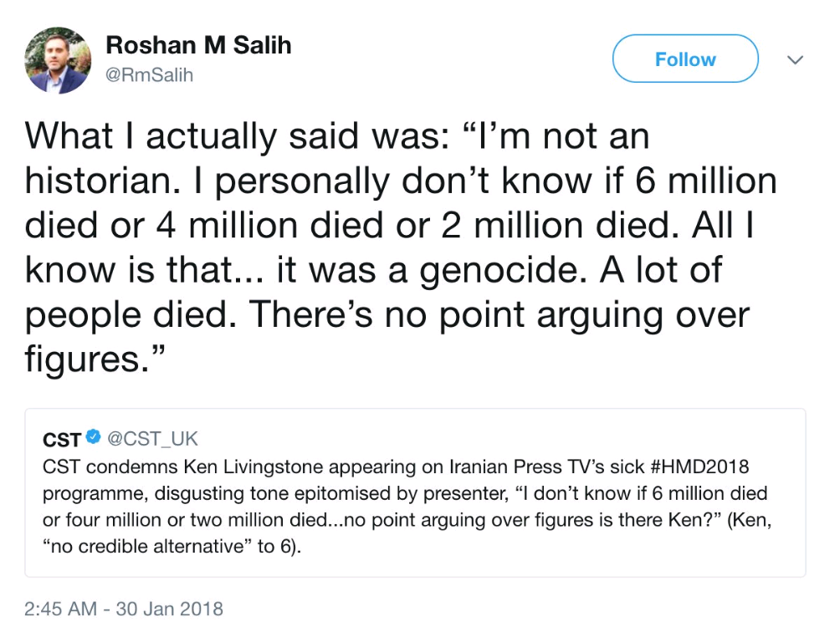The height and width of the screenshot is (627, 840).
Task: Open Roshan M Salih's profile photo
Action: click(x=58, y=59)
